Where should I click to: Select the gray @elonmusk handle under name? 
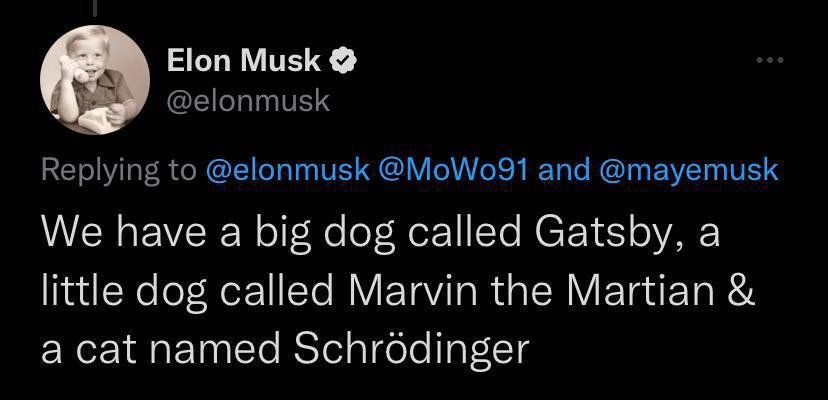[248, 101]
